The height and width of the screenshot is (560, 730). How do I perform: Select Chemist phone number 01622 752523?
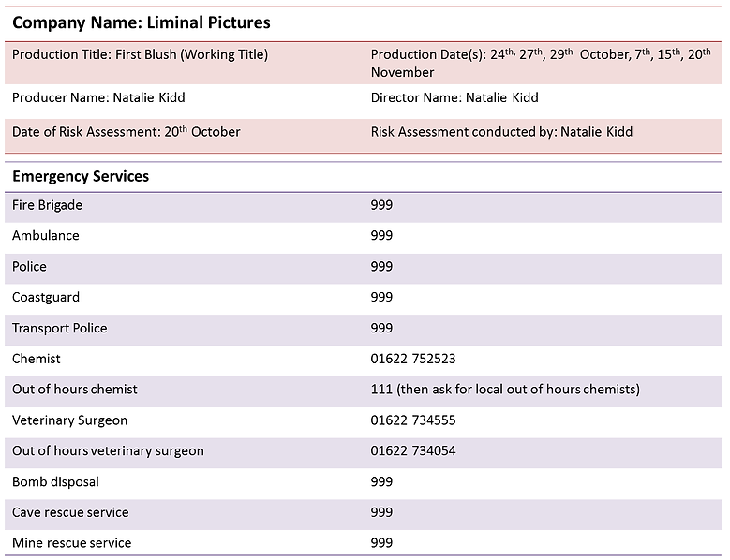(x=413, y=359)
